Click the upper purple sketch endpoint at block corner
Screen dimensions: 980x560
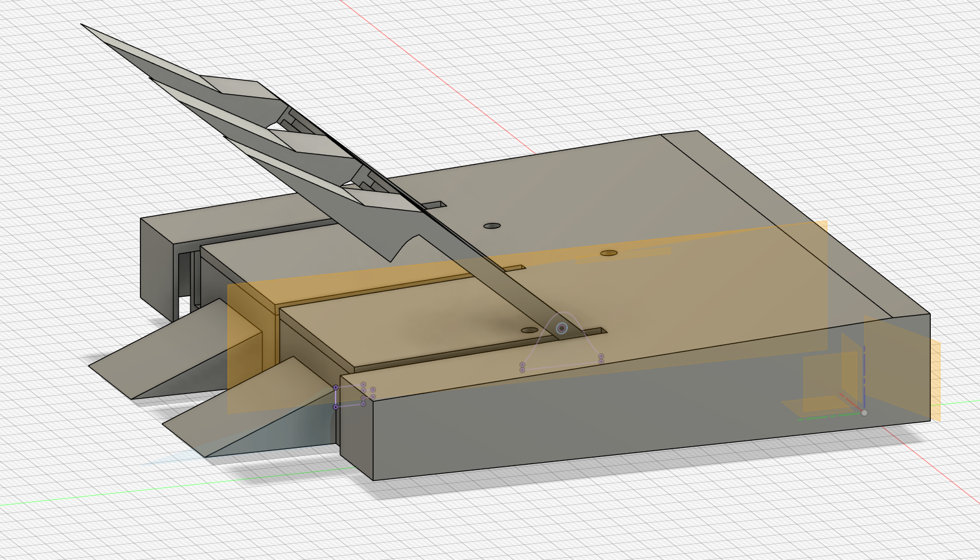point(336,388)
